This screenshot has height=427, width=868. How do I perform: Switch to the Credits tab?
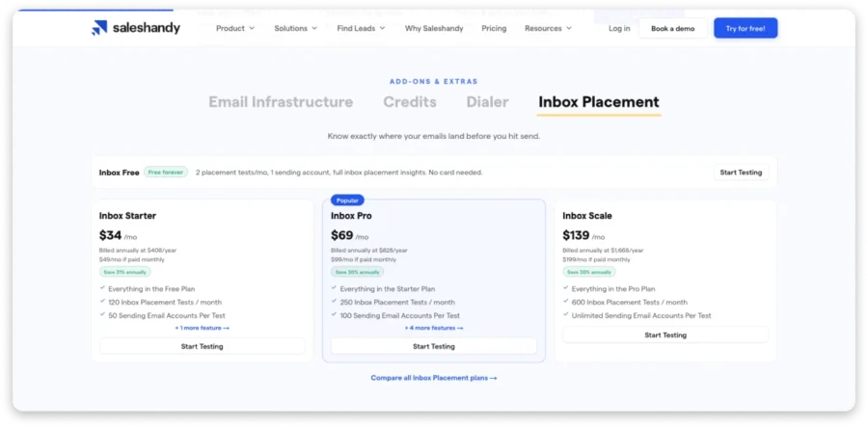410,102
